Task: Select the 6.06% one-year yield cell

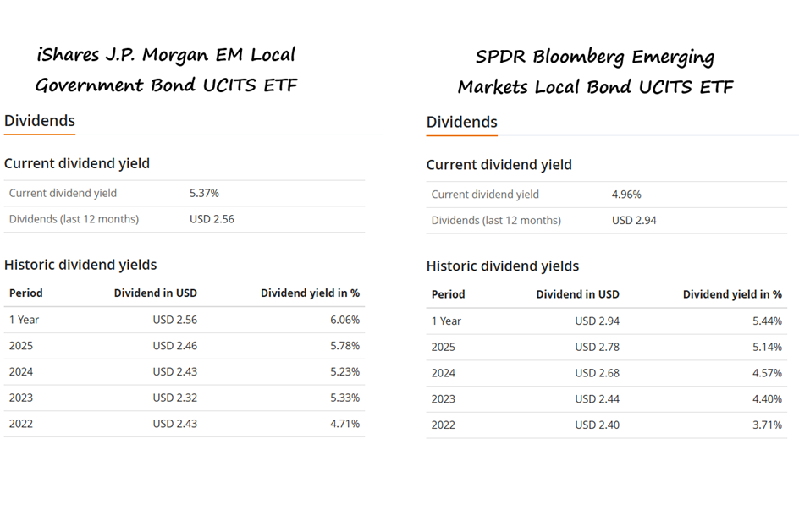Action: [x=344, y=320]
